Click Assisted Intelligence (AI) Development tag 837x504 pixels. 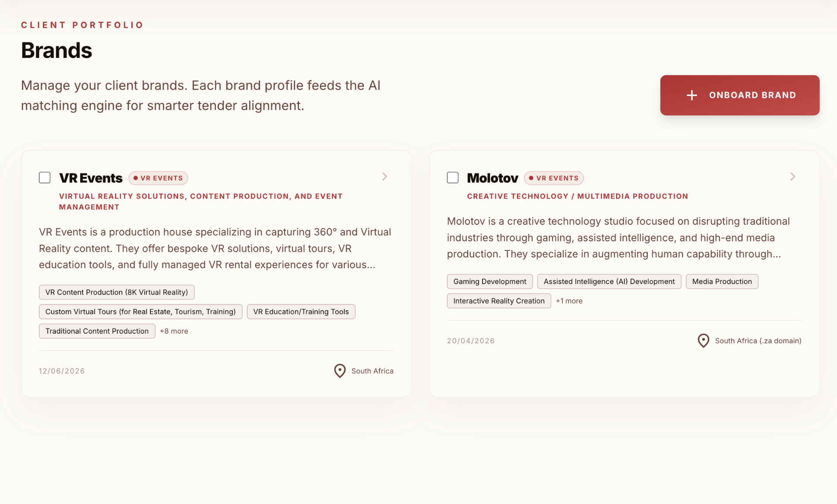609,281
